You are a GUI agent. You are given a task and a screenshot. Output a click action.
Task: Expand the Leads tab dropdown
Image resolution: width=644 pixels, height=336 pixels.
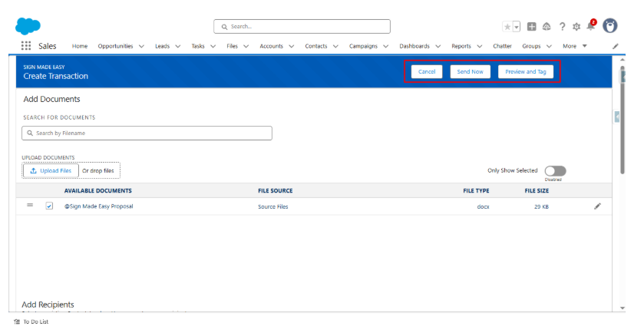(x=178, y=46)
